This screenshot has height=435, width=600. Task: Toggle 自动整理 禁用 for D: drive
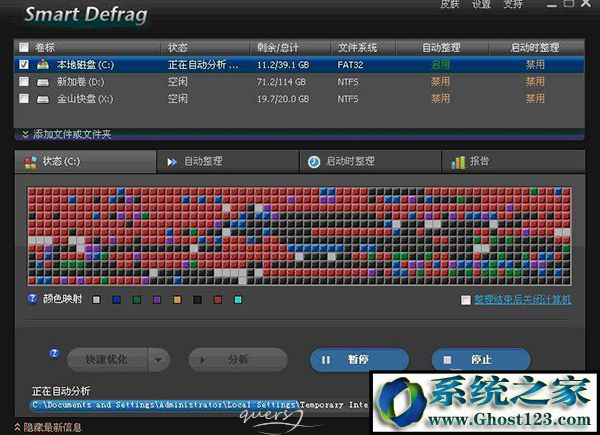pyautogui.click(x=440, y=81)
